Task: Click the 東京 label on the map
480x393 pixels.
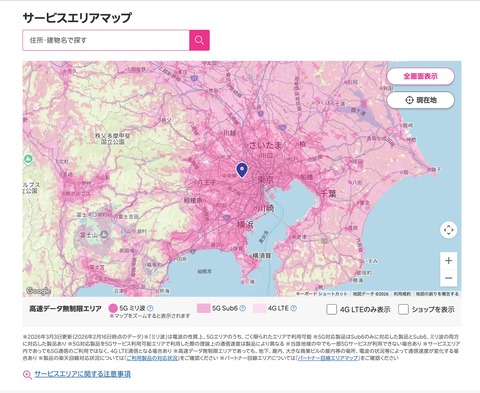Action: pos(266,180)
